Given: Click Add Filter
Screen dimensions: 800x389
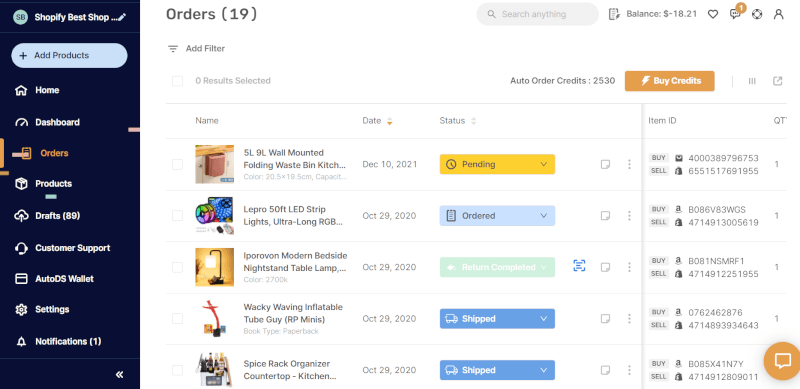Looking at the screenshot, I should [205, 48].
